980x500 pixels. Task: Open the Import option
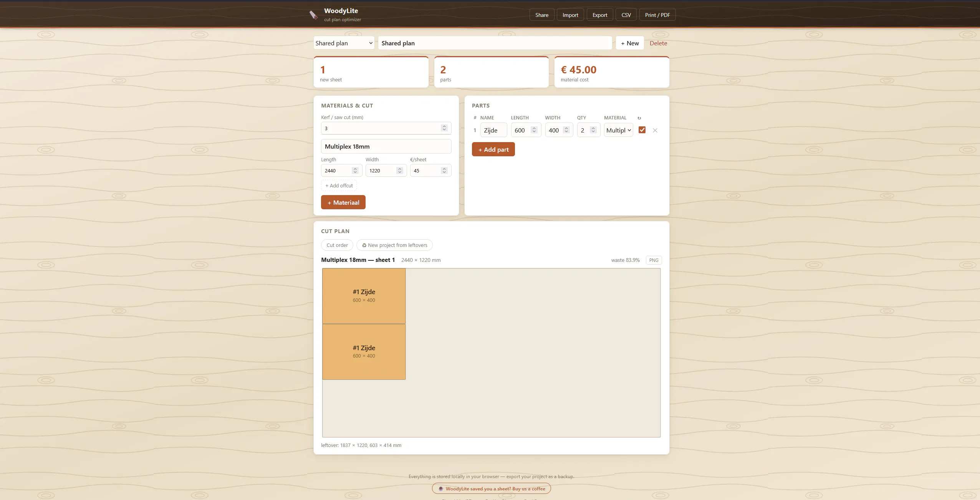click(x=570, y=15)
